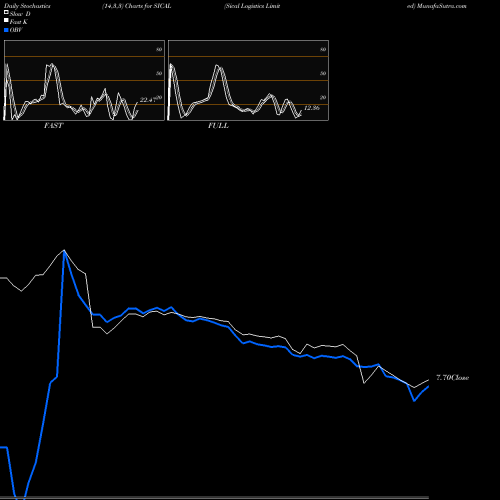Click the 80 level label in FAST chart
This screenshot has width=500, height=500.
pos(159,49)
